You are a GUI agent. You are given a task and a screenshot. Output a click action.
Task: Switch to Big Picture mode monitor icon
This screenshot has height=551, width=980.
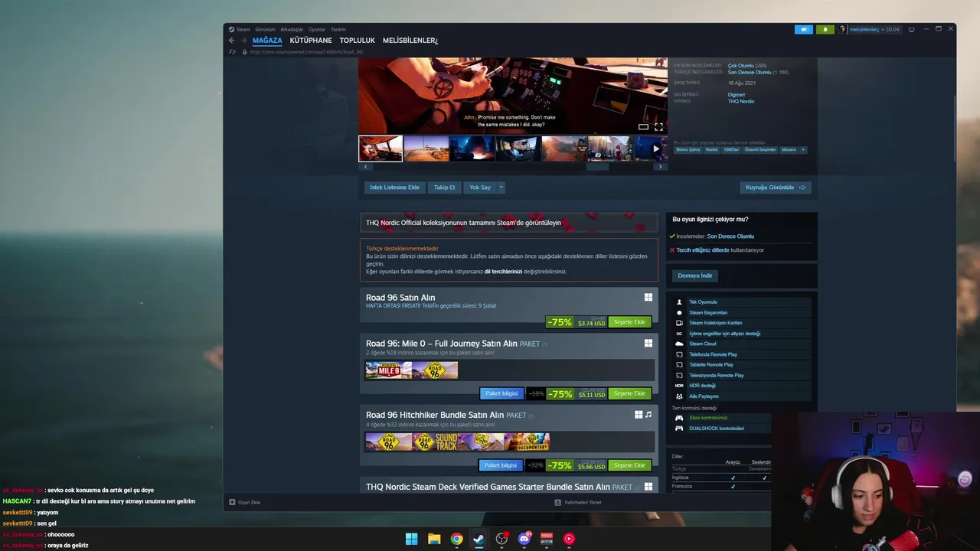point(911,29)
